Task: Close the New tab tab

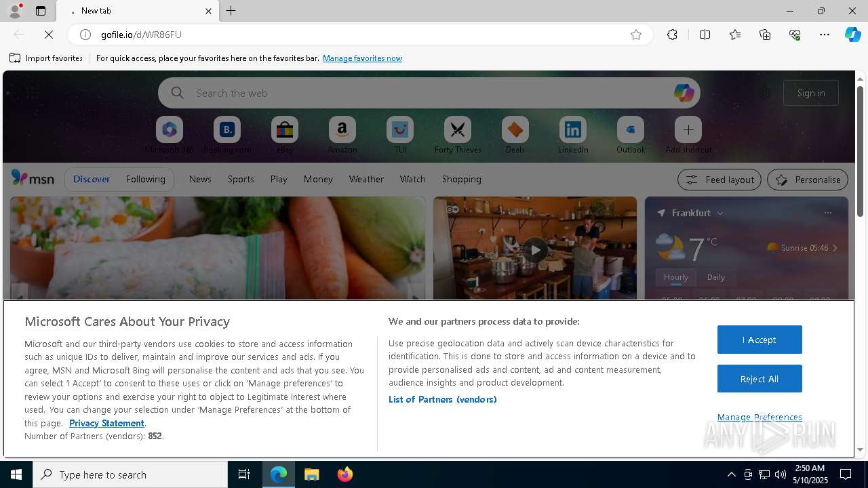Action: click(x=208, y=11)
